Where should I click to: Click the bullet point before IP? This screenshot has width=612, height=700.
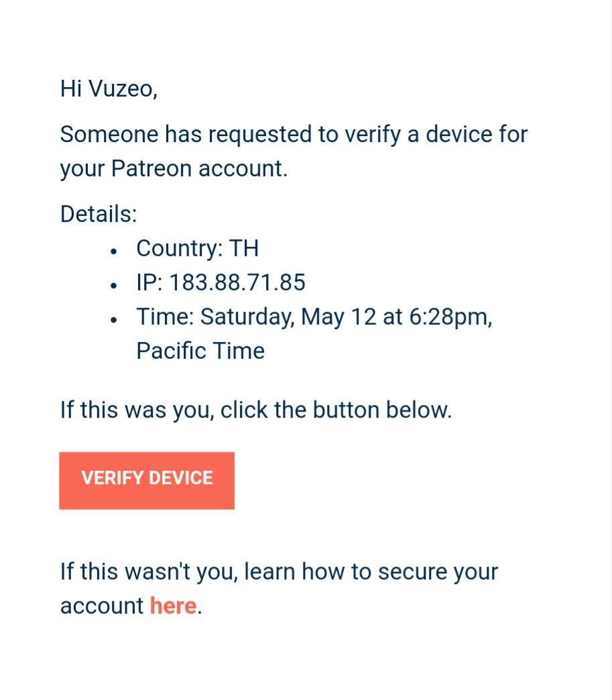coord(115,285)
